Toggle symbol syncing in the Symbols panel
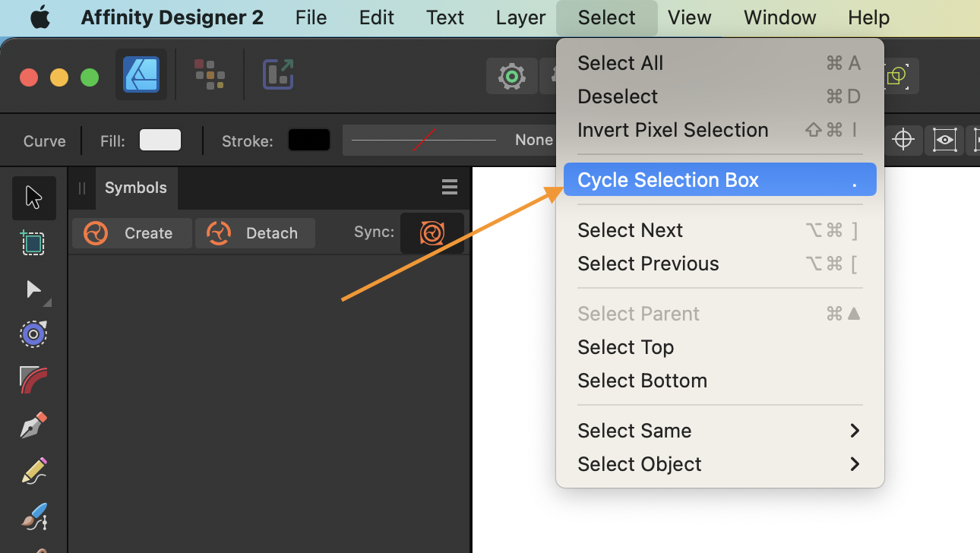Screen dimensions: 980x553 pos(432,232)
